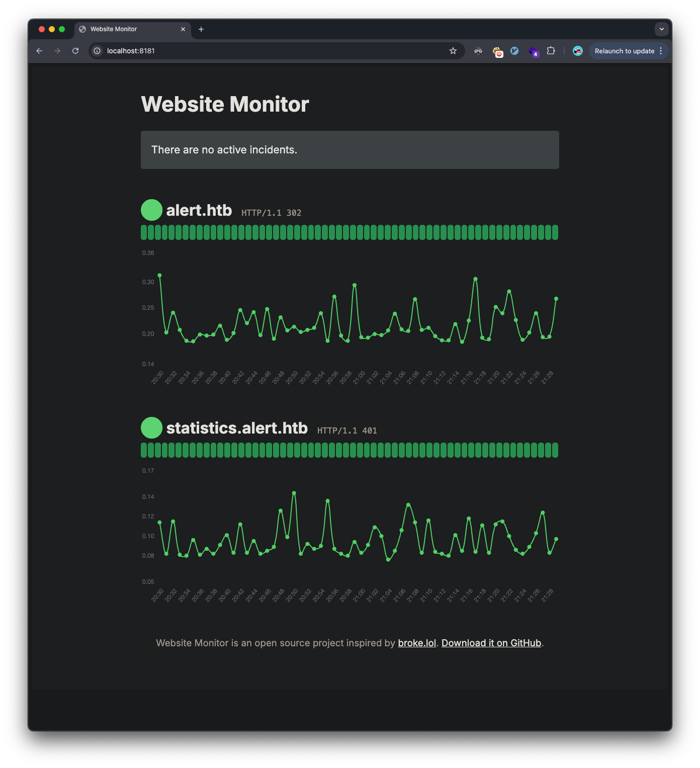
Task: Open the Chrome extensions puzzle-piece icon
Action: point(552,51)
